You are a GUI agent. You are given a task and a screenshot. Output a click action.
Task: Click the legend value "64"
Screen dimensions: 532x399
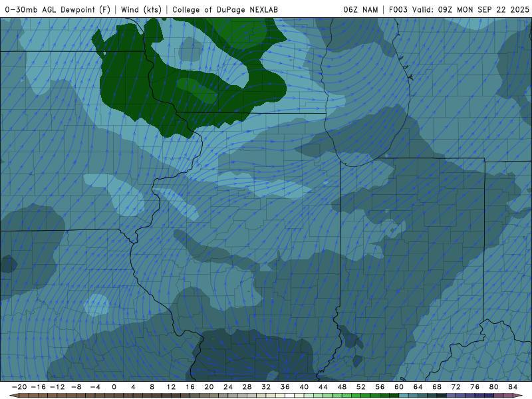pyautogui.click(x=418, y=387)
